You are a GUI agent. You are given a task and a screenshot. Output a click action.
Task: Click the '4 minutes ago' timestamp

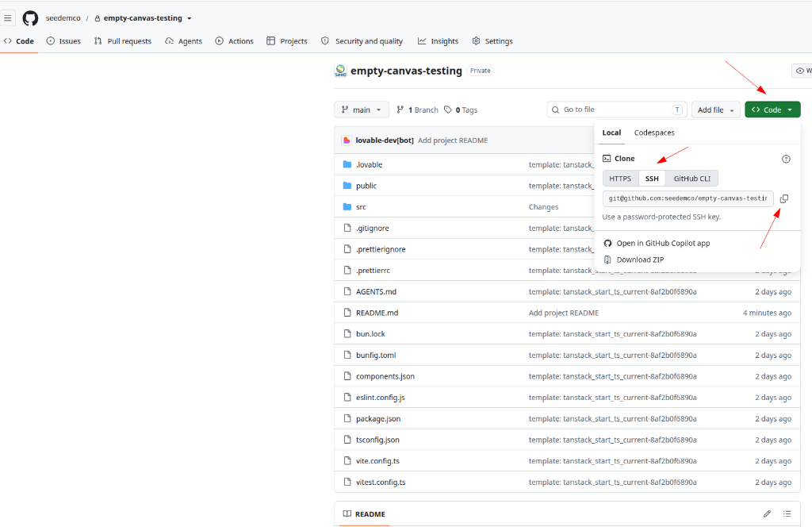click(x=767, y=313)
